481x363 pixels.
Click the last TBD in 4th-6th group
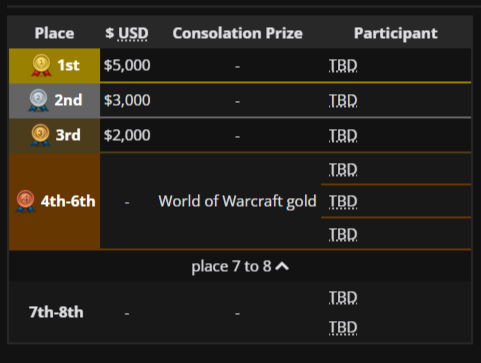click(x=343, y=235)
